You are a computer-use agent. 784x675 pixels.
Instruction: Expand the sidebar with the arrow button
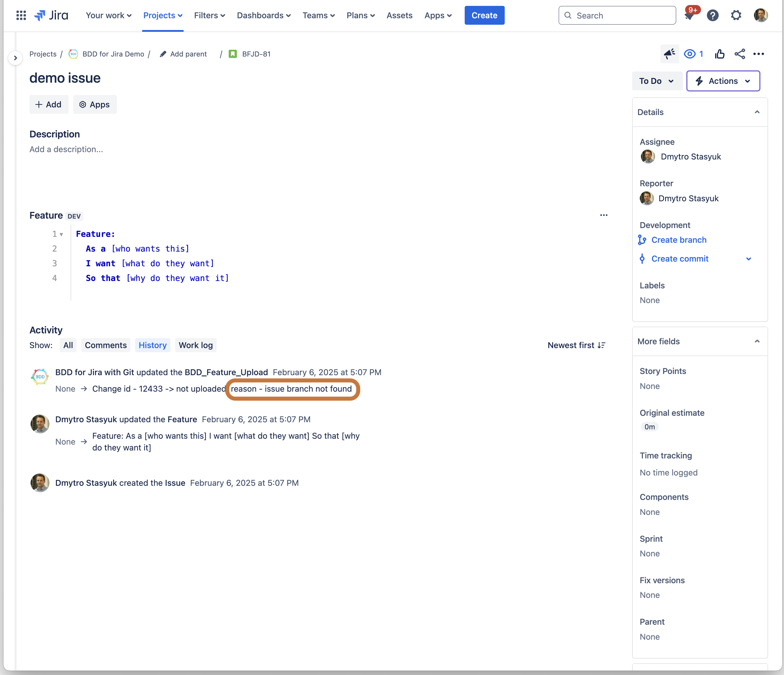(15, 58)
